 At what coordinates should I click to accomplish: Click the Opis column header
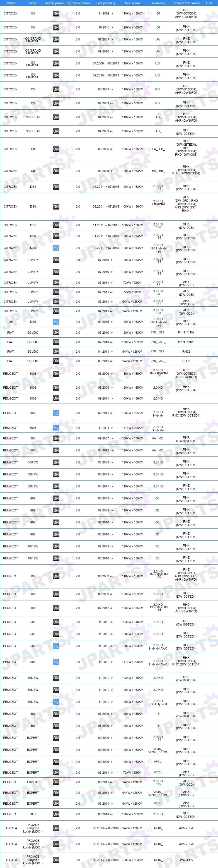point(209,3)
